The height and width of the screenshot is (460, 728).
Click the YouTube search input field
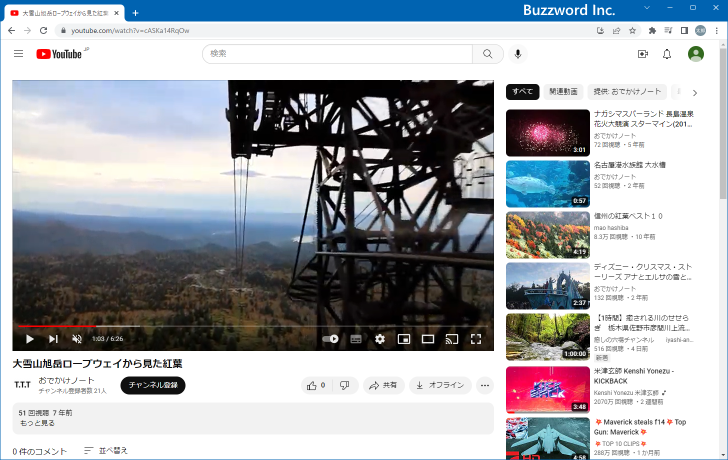[338, 54]
